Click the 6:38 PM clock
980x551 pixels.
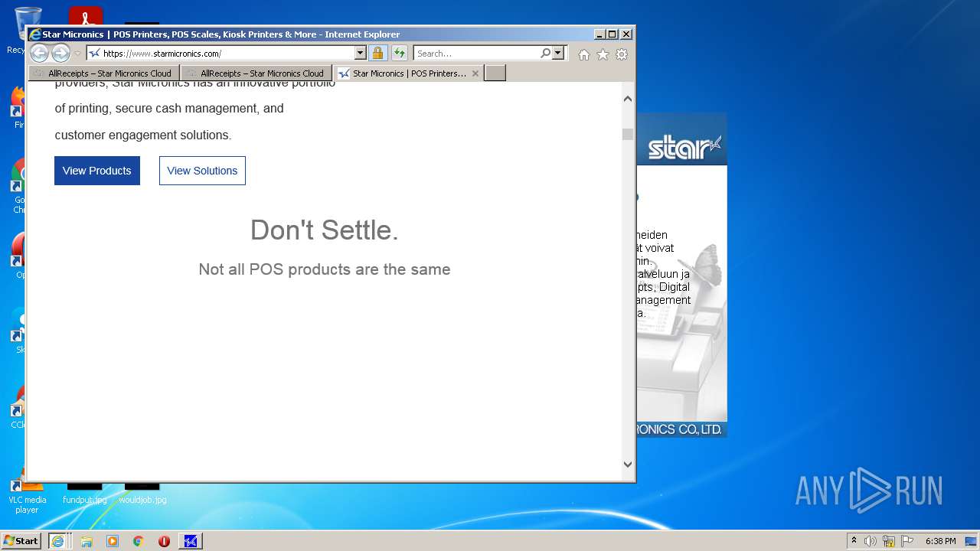point(940,541)
